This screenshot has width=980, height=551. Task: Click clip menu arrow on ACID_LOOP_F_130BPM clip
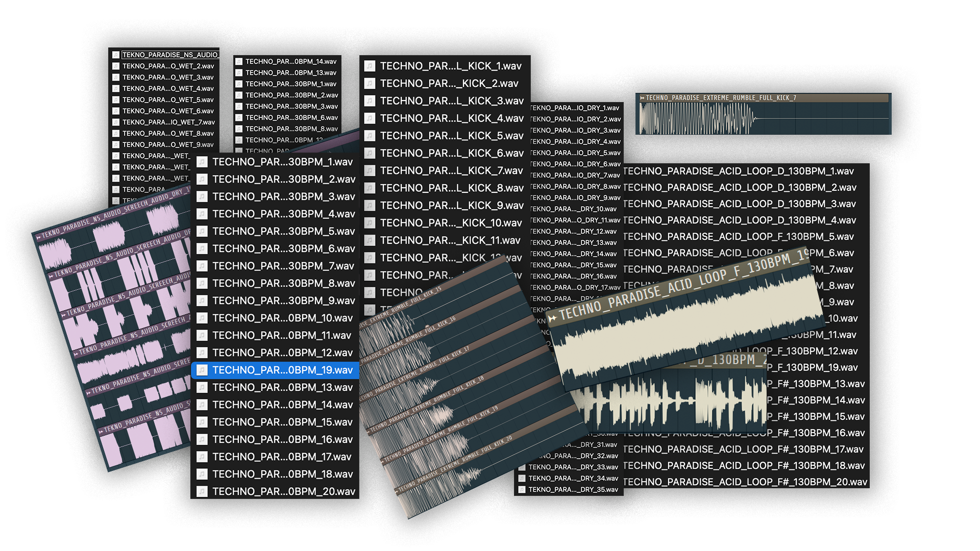tap(553, 319)
